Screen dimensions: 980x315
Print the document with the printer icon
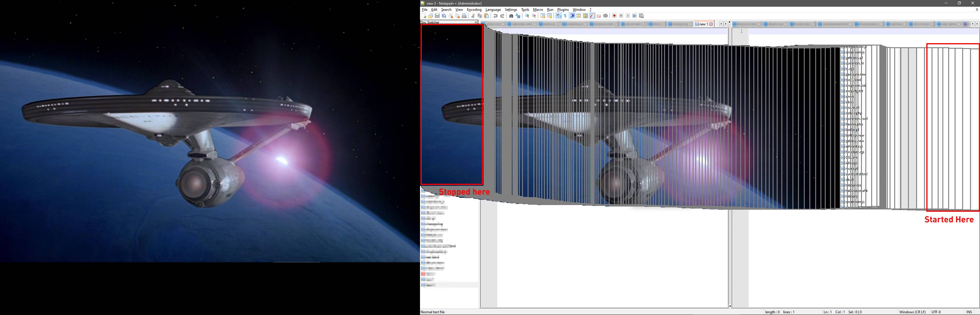464,16
